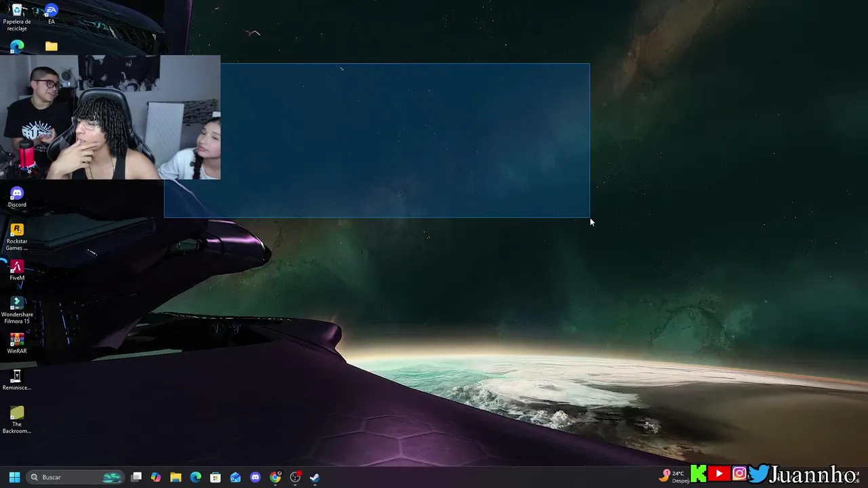Open Microsoft Edge from the taskbar
The height and width of the screenshot is (488, 868).
point(195,477)
